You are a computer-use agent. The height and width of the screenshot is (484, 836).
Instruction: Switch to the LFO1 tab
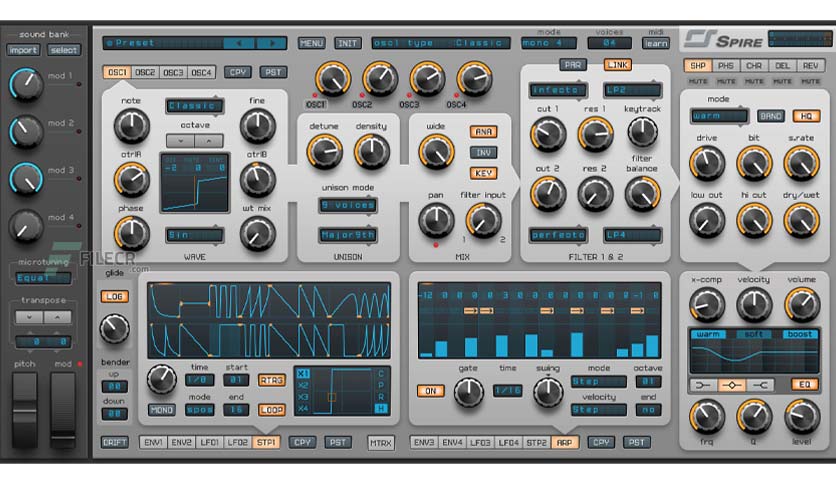[x=210, y=442]
